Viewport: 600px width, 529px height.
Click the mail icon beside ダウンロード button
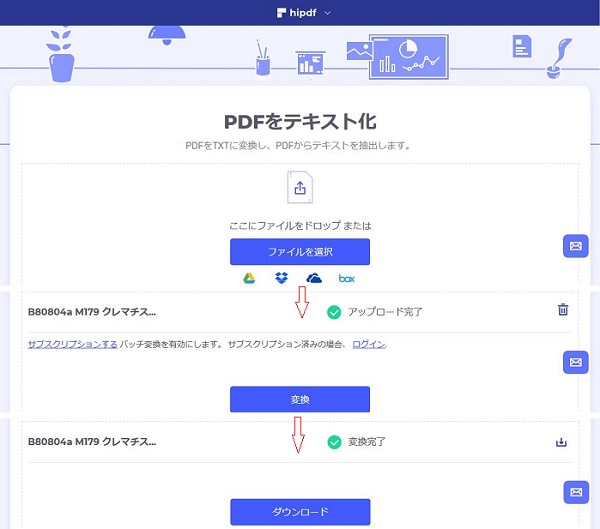(576, 492)
